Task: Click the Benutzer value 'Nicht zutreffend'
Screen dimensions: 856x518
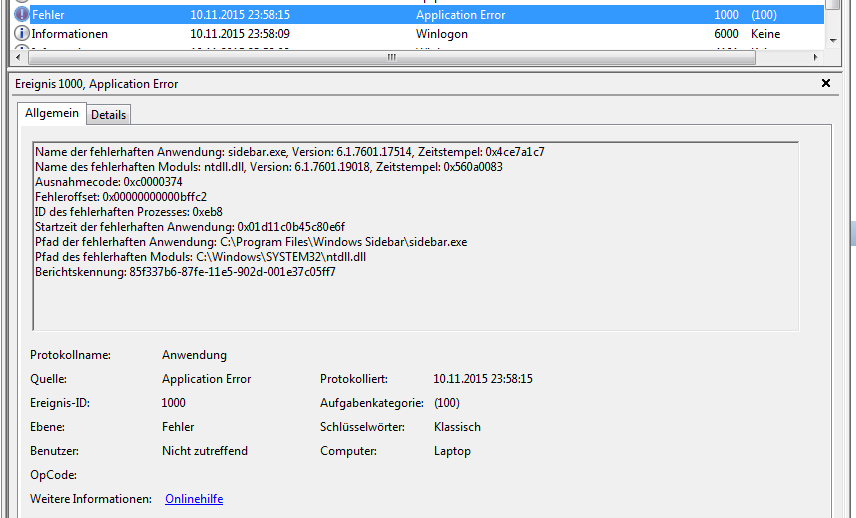Action: tap(205, 451)
